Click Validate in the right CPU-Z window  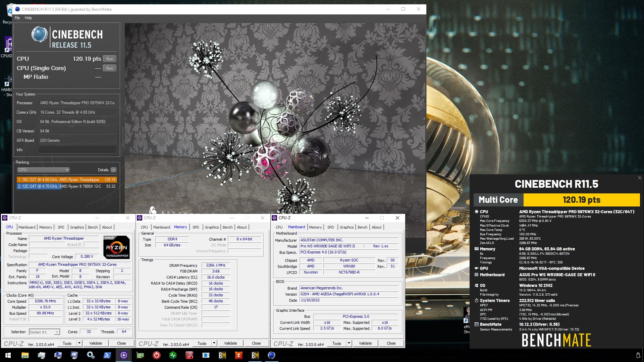(x=365, y=343)
